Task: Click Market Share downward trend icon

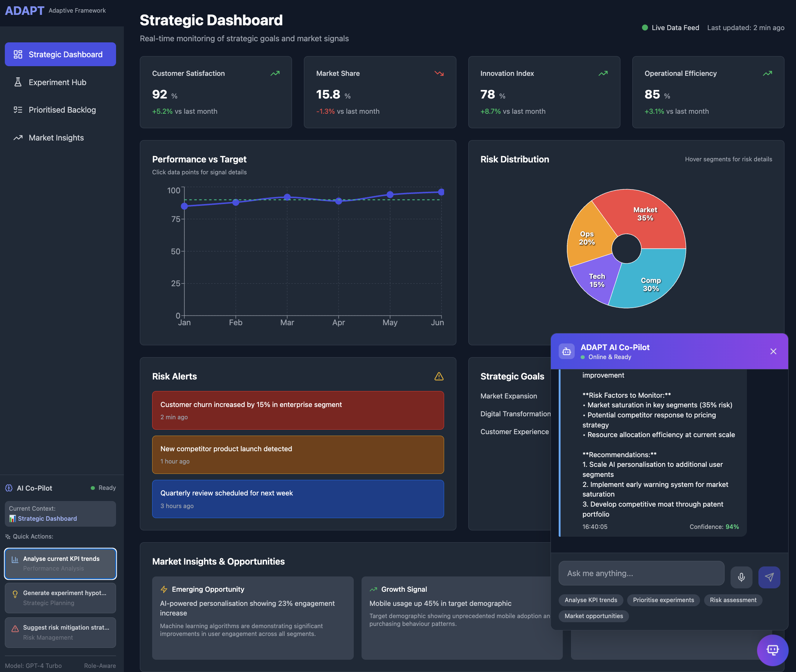Action: [439, 73]
